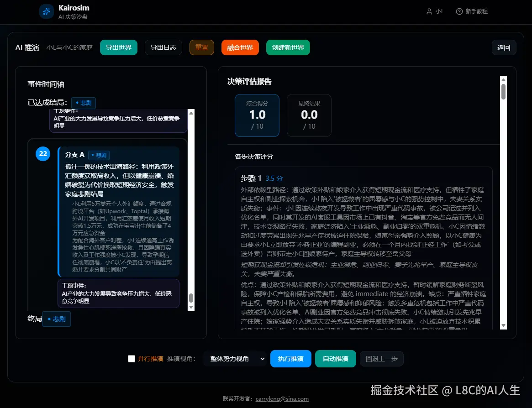Image resolution: width=532 pixels, height=408 pixels.
Task: Click the 悲剧 tag beside 分支 A
Action: 99,155
